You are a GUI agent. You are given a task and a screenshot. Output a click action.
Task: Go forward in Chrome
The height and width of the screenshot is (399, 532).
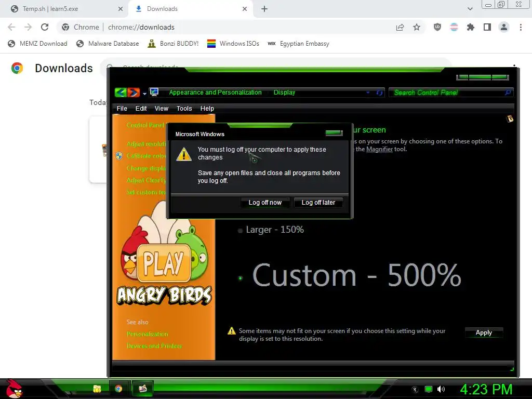(x=28, y=27)
